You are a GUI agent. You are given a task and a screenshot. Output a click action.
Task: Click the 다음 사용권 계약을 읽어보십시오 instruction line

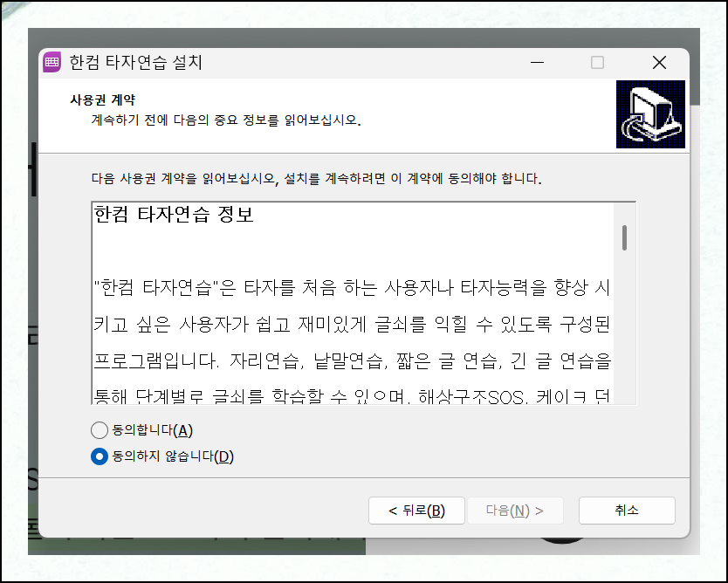(316, 179)
